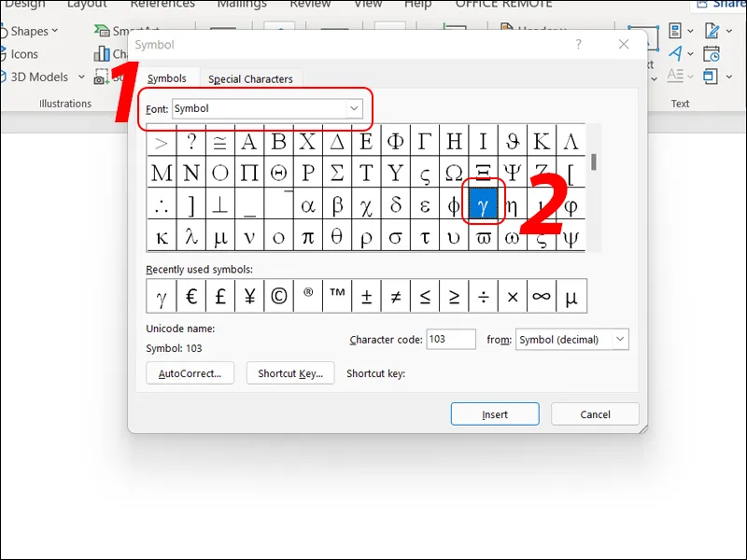Open the Shapes gallery in ribbon
The height and width of the screenshot is (560, 747).
[30, 32]
